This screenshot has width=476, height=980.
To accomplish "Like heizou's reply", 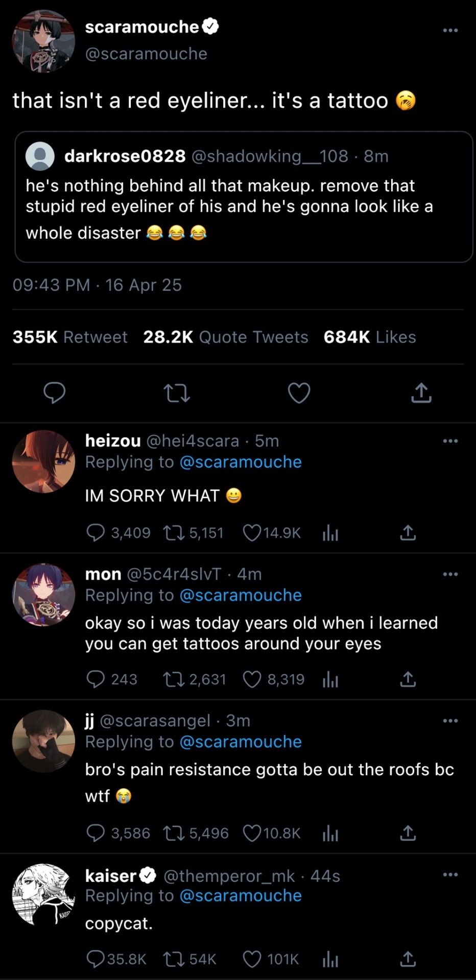I will [252, 533].
